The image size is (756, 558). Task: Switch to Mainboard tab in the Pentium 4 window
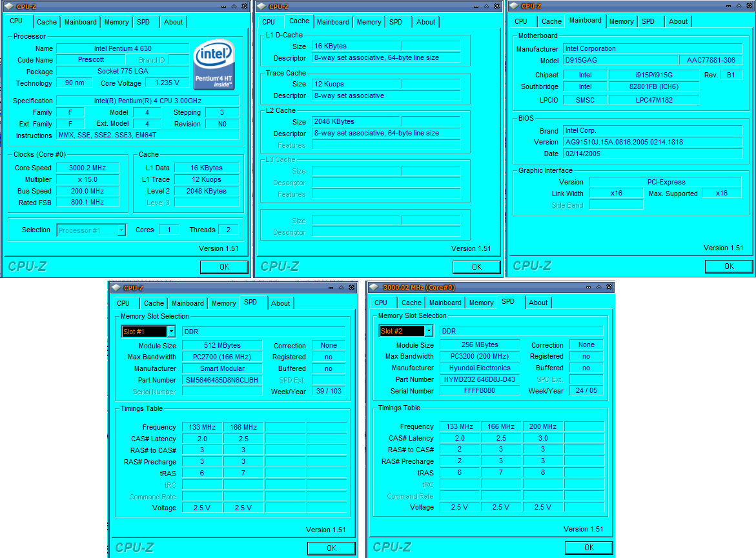pos(81,22)
